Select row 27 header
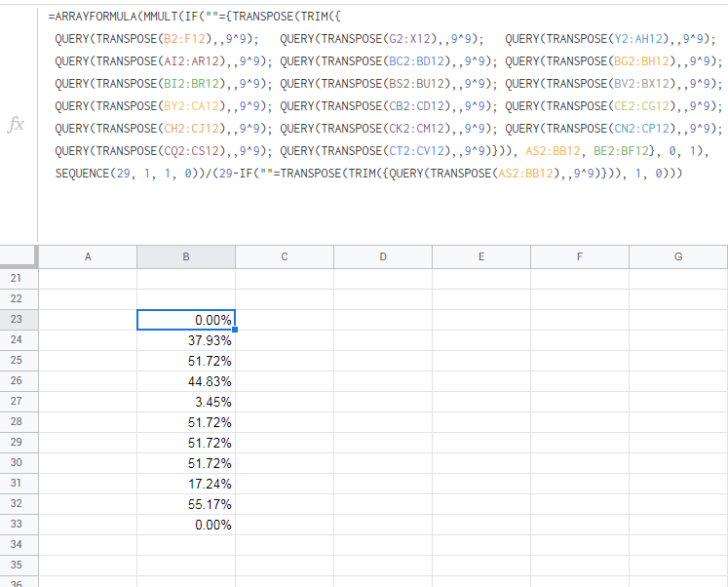 click(19, 401)
